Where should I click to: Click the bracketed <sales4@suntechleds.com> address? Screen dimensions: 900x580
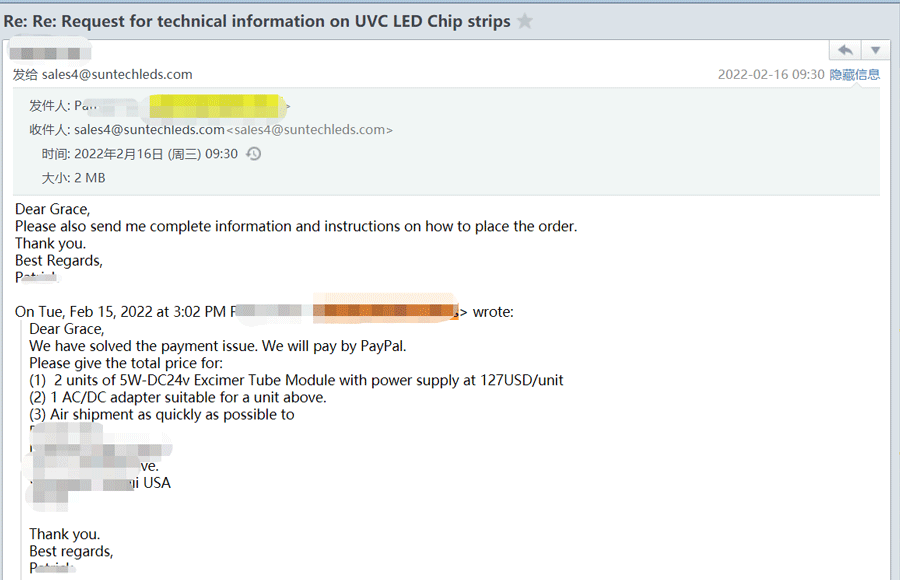pos(310,130)
